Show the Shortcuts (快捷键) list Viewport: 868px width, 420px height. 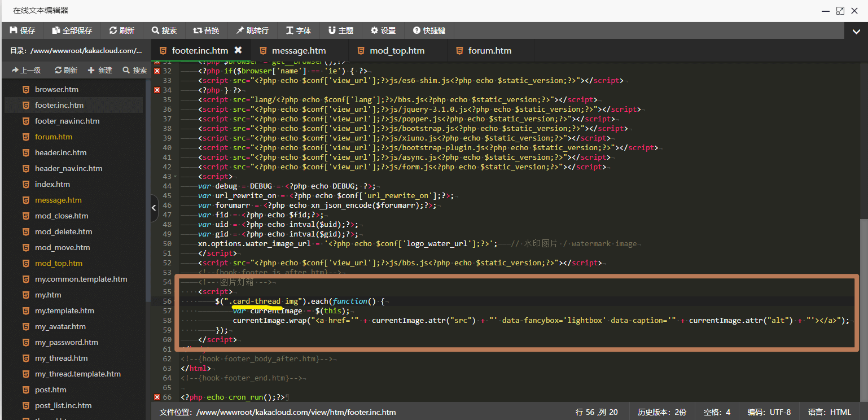tap(429, 30)
